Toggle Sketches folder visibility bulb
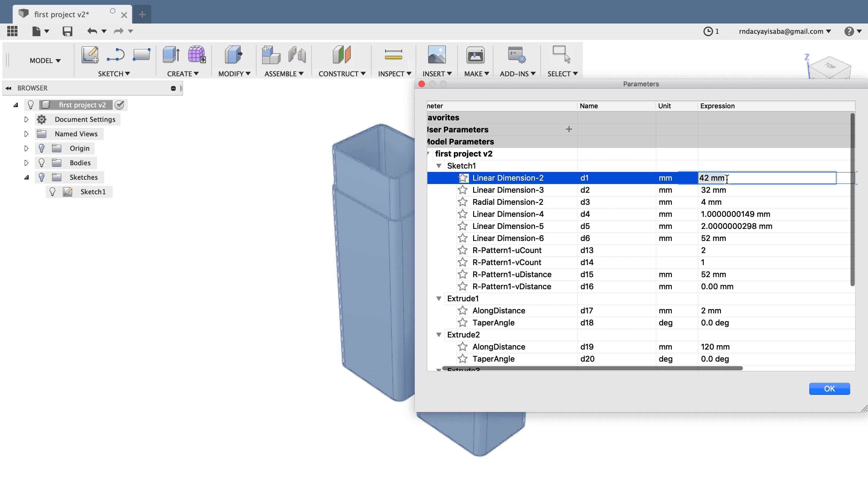Viewport: 868px width, 488px height. (x=42, y=177)
